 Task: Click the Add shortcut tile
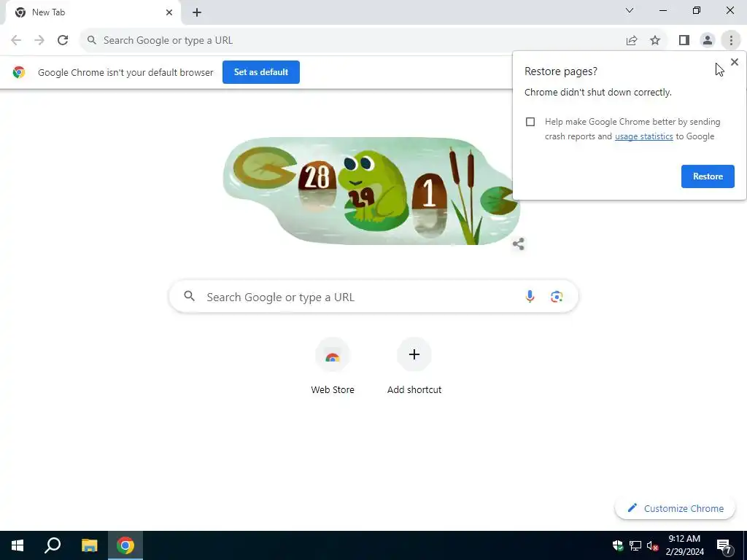pos(414,367)
